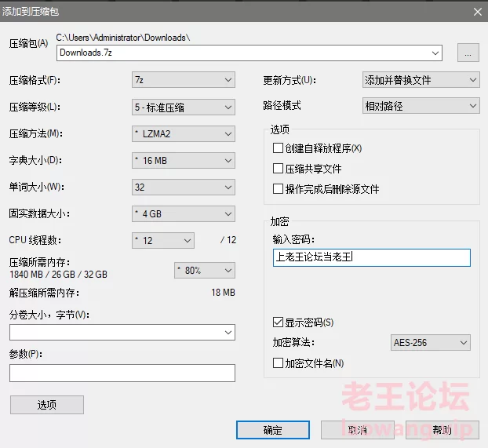Viewport: 488px width, 448px height.
Task: Click the C:\Users\Administrator\Downloads\ path text
Action: 123,38
